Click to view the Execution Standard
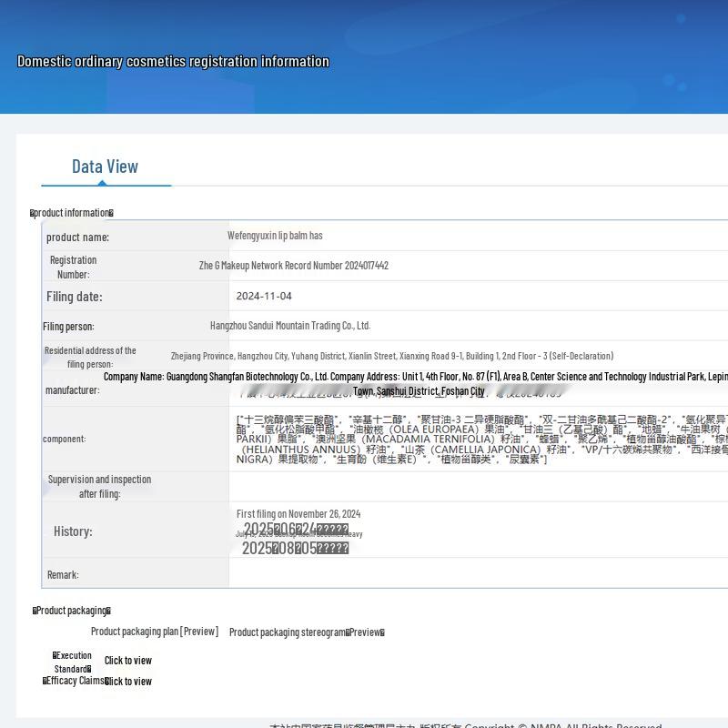The height and width of the screenshot is (728, 728). click(127, 661)
